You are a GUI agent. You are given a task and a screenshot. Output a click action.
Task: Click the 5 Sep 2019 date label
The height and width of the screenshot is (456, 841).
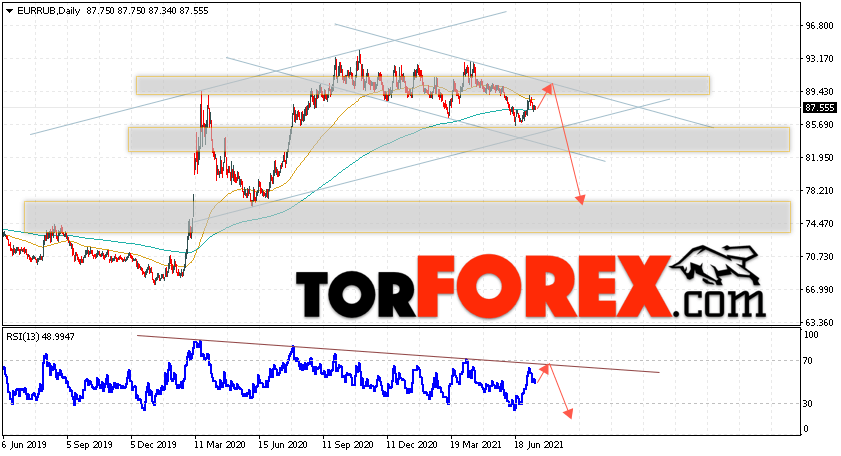[x=89, y=445]
